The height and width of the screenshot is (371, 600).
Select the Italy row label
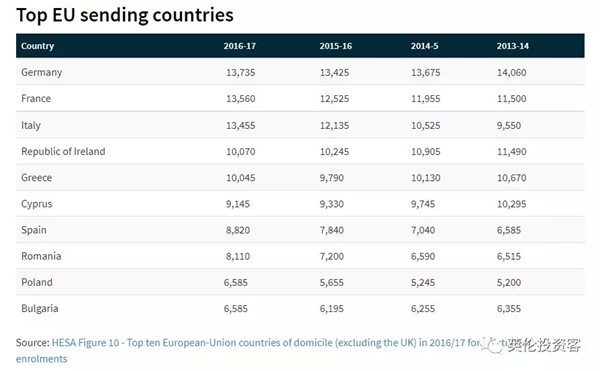click(31, 125)
